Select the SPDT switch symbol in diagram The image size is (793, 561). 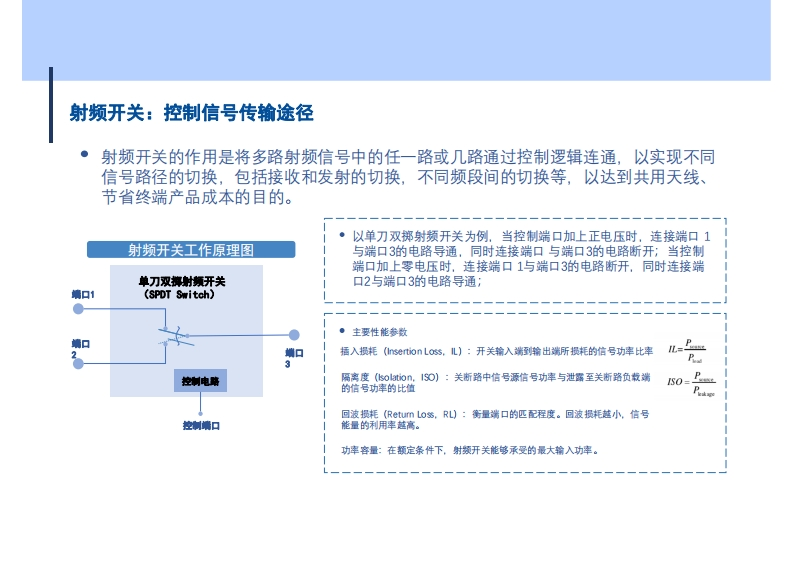click(x=172, y=336)
